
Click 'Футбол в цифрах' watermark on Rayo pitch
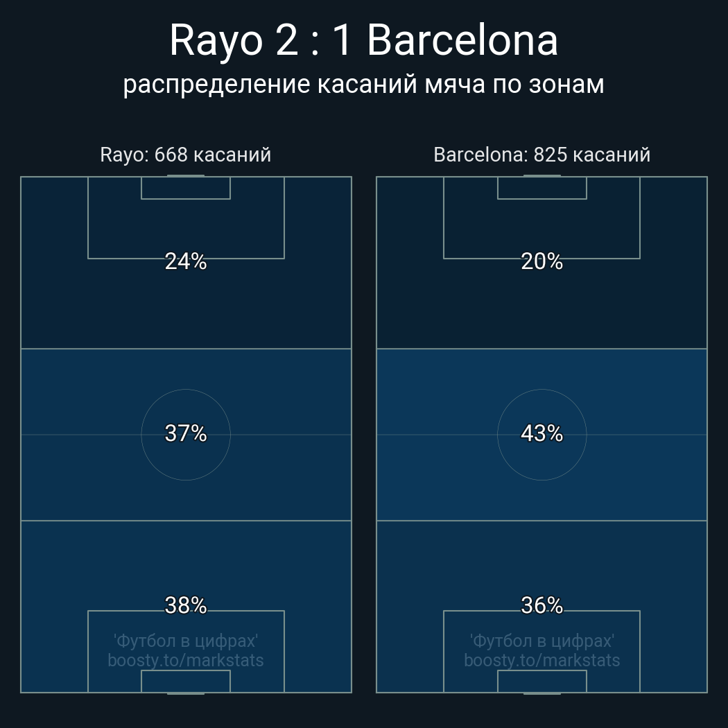pyautogui.click(x=186, y=641)
